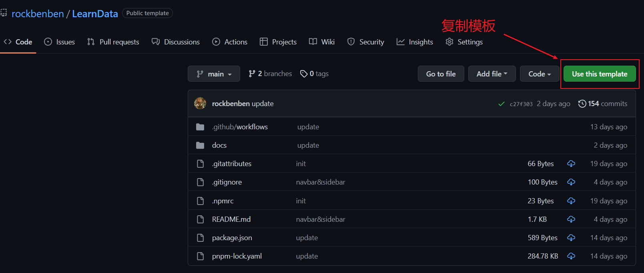Open 'update' commit message for docs
This screenshot has width=644, height=273.
[308, 145]
